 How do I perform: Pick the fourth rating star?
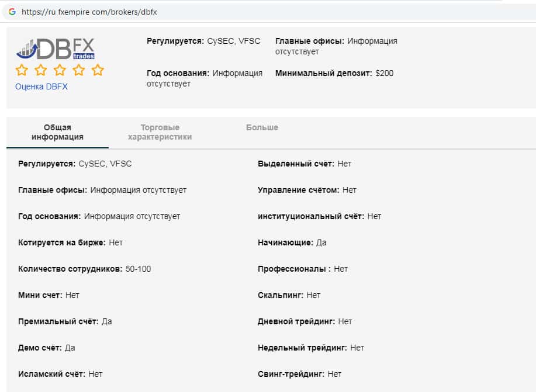click(79, 71)
